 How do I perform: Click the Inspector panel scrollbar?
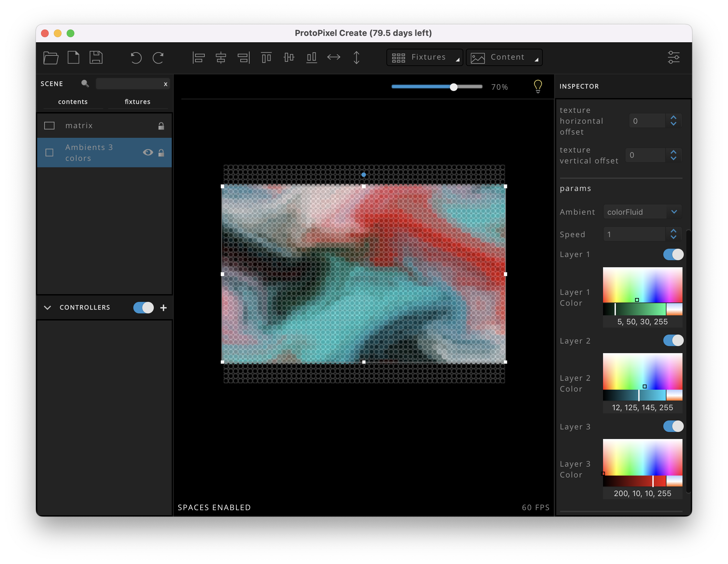tap(688, 362)
